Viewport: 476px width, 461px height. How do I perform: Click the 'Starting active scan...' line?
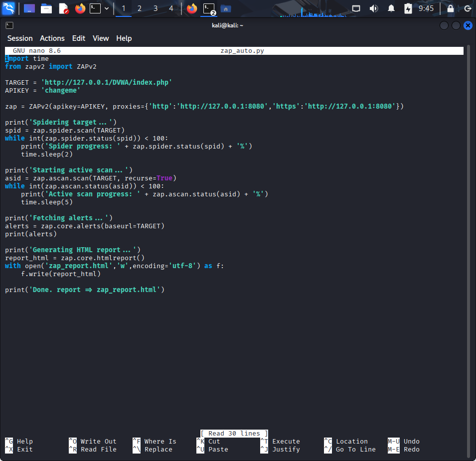tap(69, 170)
